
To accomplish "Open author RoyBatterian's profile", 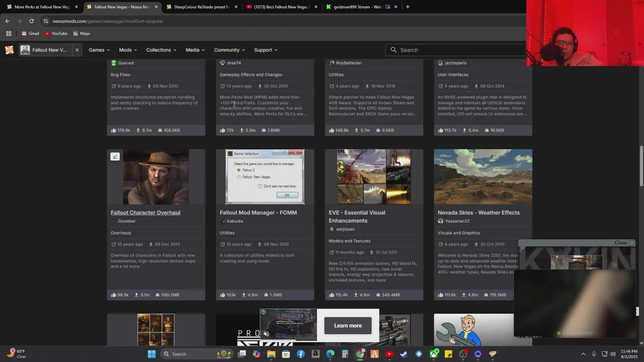I will click(x=349, y=63).
